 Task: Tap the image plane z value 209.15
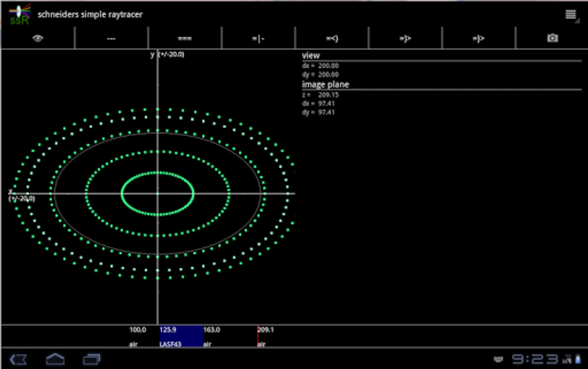pos(328,95)
